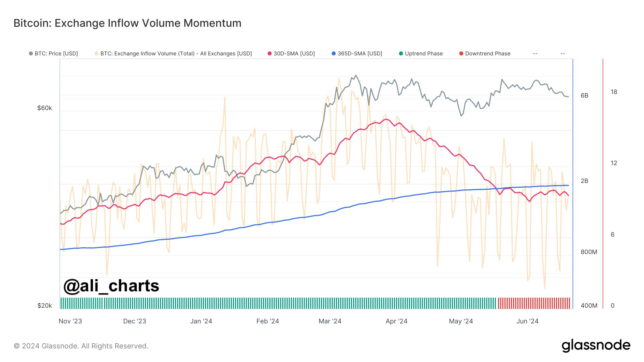Click the 18 value on right axis
The height and width of the screenshot is (362, 644).
click(x=614, y=92)
